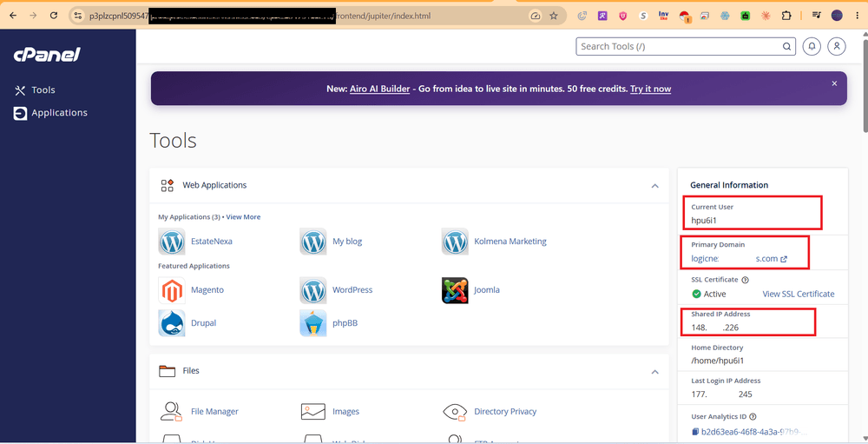Click the Try it now link

[x=650, y=89]
